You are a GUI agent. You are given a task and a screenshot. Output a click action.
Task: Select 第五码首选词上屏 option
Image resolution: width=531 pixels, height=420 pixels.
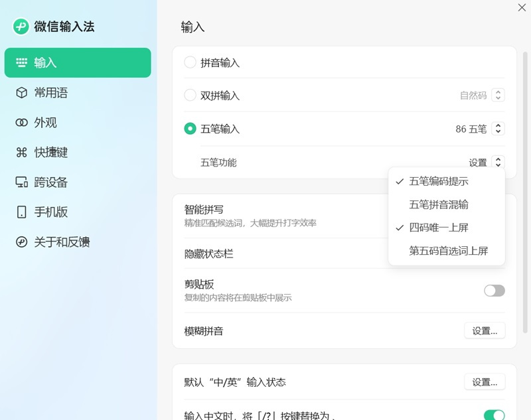[447, 251]
